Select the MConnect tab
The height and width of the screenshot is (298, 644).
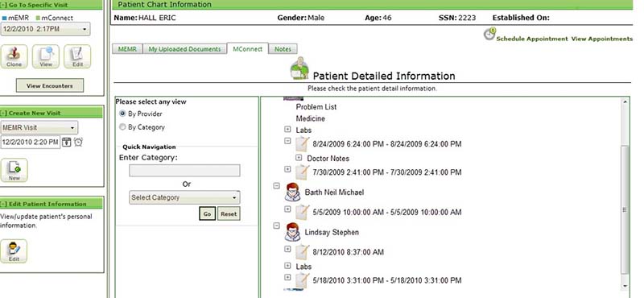click(x=247, y=48)
